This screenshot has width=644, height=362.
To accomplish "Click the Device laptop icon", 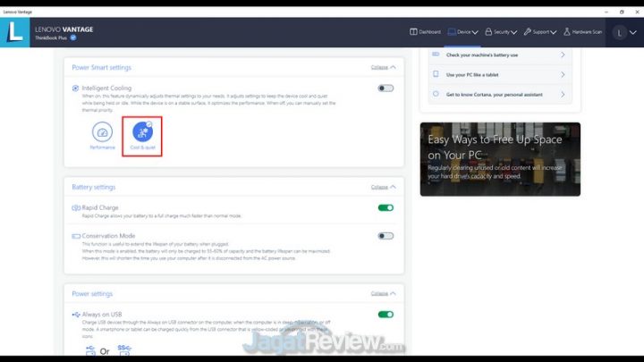I will 452,32.
